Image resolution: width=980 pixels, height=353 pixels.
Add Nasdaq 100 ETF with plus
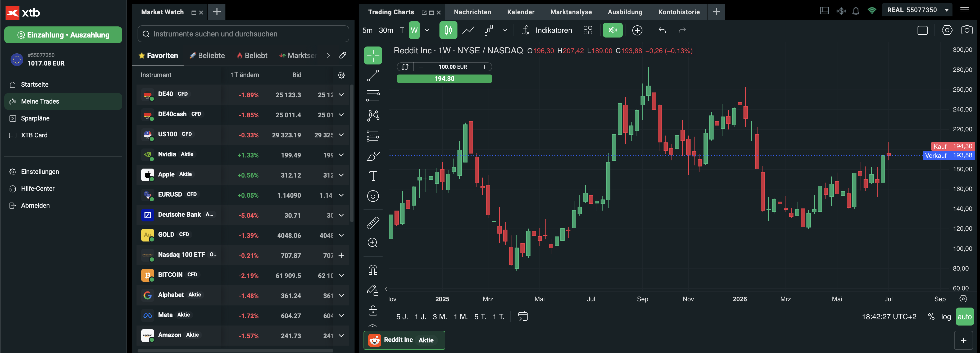point(341,255)
